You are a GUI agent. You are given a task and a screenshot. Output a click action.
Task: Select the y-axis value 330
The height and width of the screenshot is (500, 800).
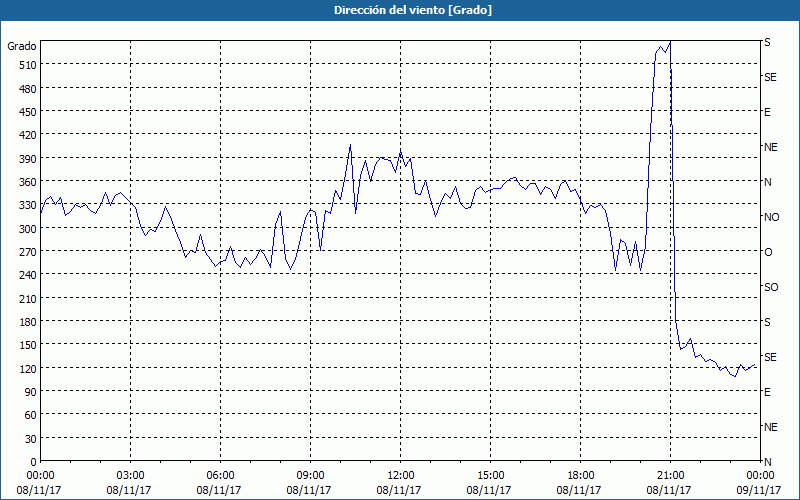click(x=28, y=205)
